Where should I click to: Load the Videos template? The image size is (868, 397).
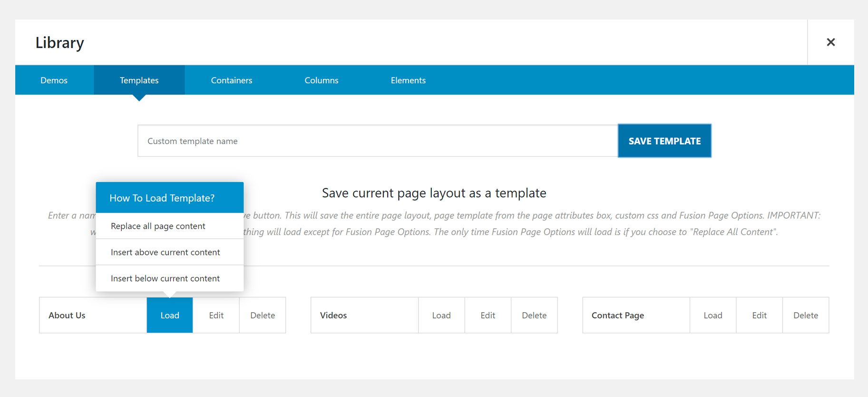tap(441, 315)
